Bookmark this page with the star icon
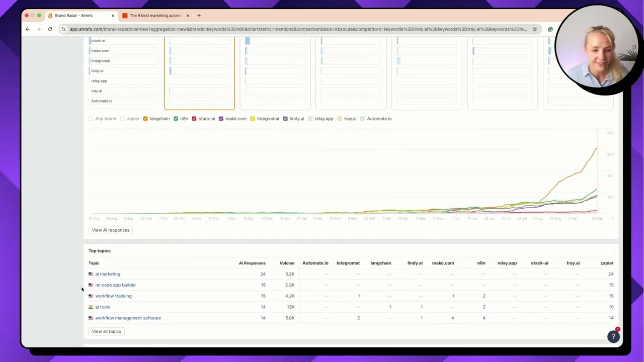644x362 pixels. (535, 29)
